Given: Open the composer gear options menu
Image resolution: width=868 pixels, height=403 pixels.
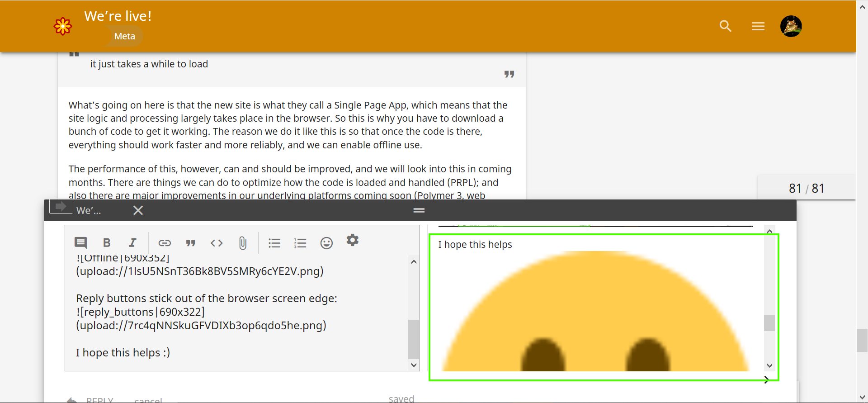Looking at the screenshot, I should 353,240.
